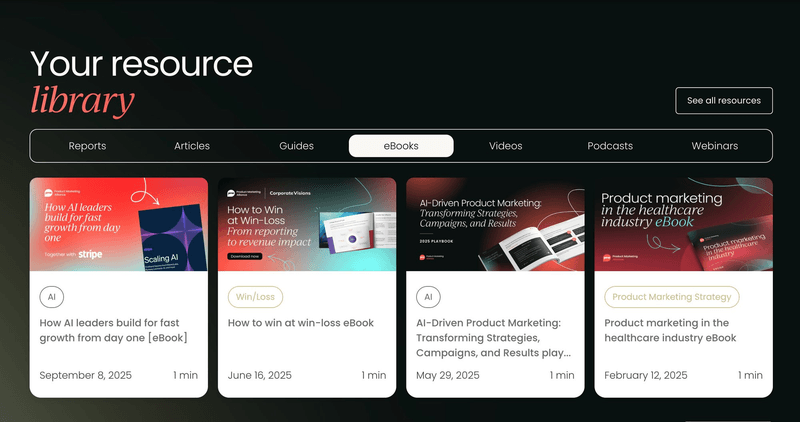Click the How to Win at Win-Loss cover image
The height and width of the screenshot is (422, 800).
pyautogui.click(x=307, y=224)
